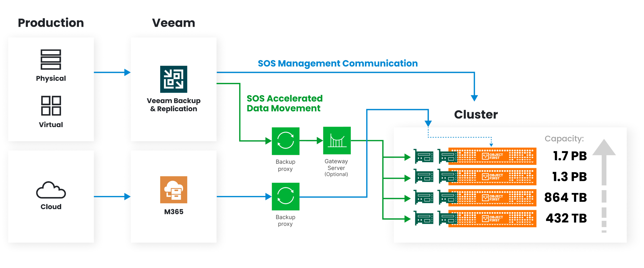Click the Veeam Backup & Replication logo icon
The height and width of the screenshot is (268, 644).
tap(174, 79)
